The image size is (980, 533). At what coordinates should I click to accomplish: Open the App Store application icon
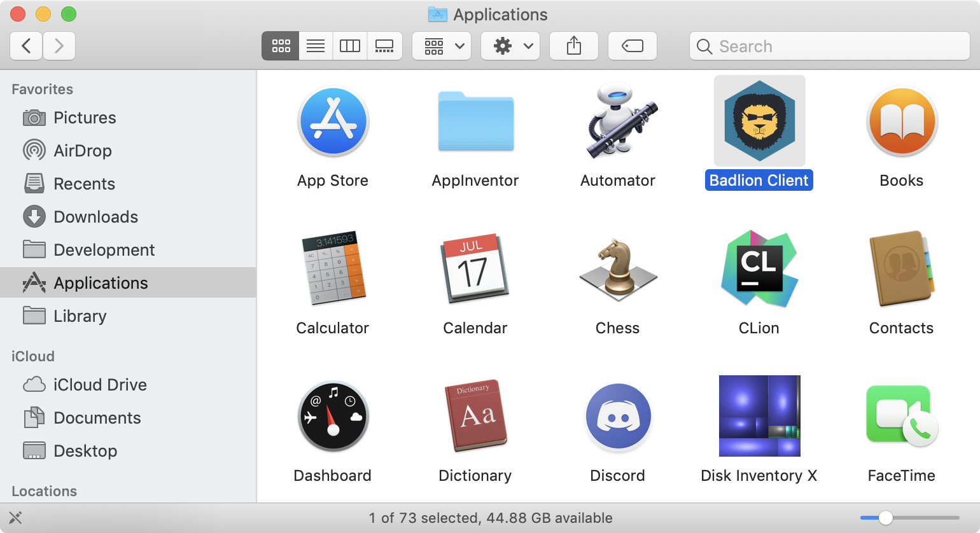click(333, 121)
